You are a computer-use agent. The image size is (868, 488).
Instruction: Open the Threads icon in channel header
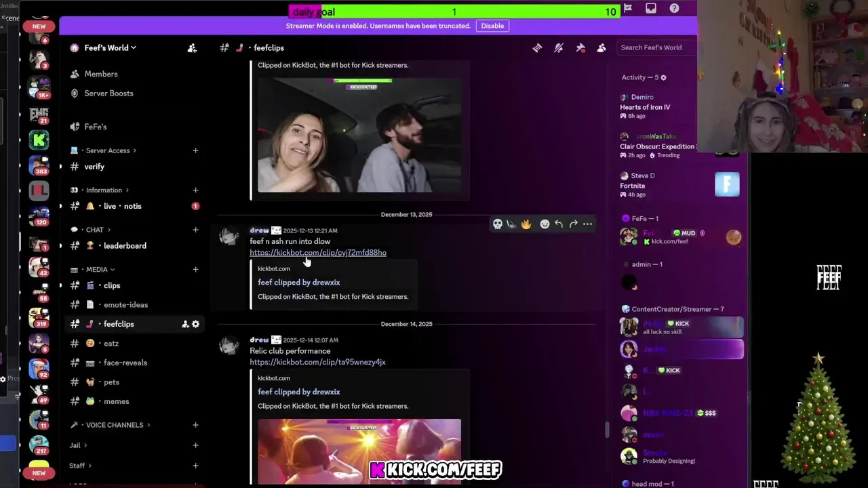click(x=537, y=47)
